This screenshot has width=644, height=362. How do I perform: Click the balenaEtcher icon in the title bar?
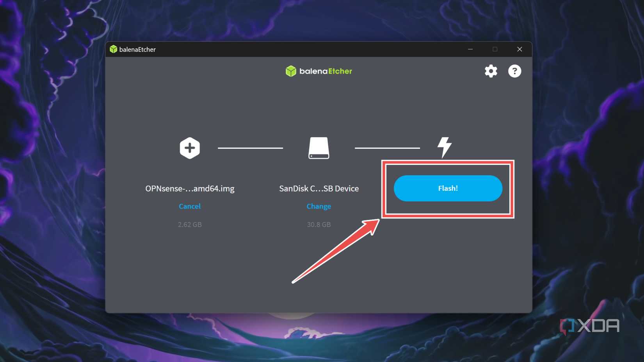pos(113,49)
